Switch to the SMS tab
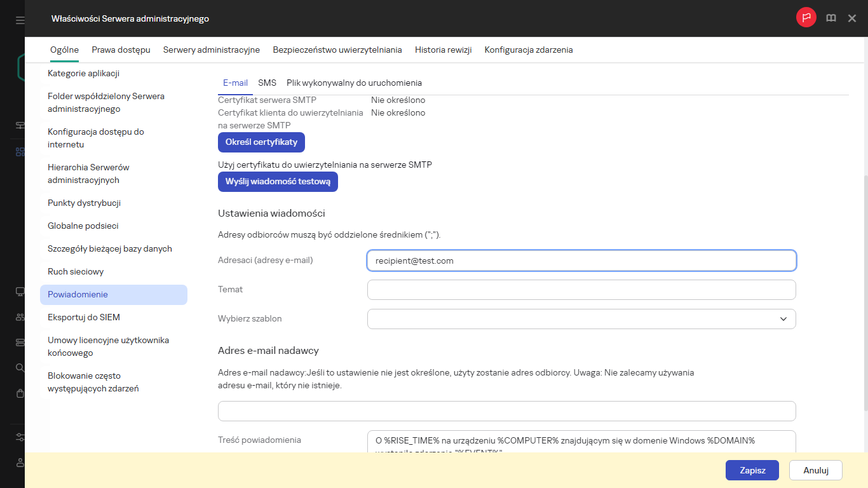 pos(267,83)
